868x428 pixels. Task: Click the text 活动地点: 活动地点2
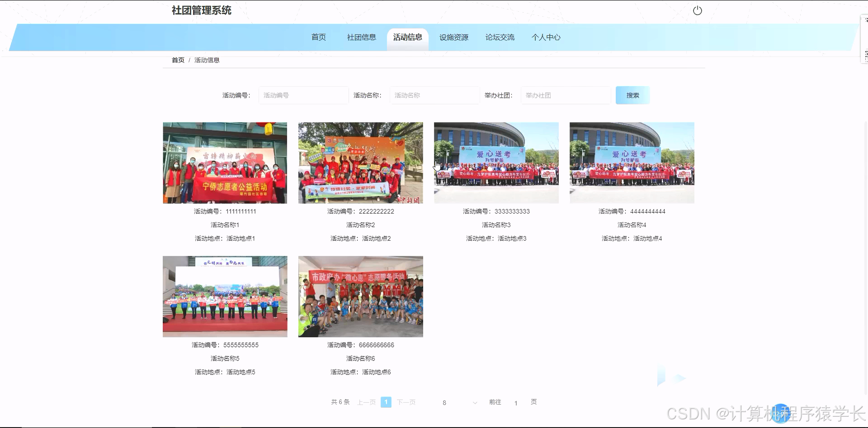tap(361, 238)
